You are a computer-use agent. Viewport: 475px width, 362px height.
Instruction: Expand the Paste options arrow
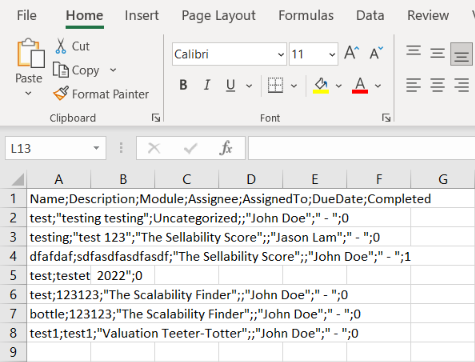pyautogui.click(x=29, y=94)
